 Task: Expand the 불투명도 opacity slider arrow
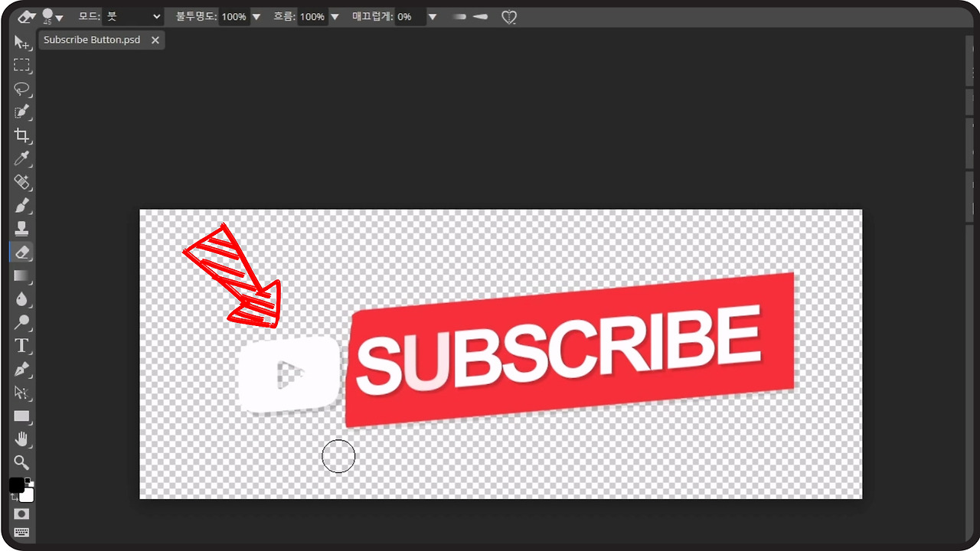[x=256, y=17]
